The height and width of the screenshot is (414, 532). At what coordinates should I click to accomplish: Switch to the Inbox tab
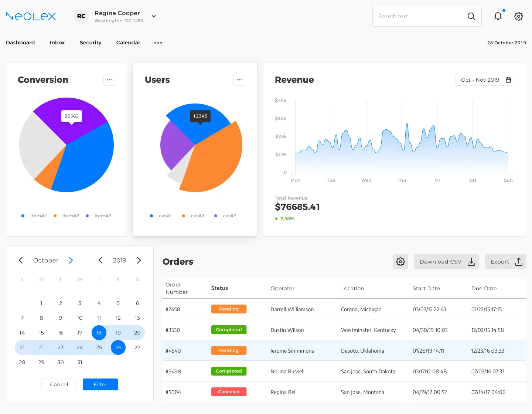(x=57, y=43)
